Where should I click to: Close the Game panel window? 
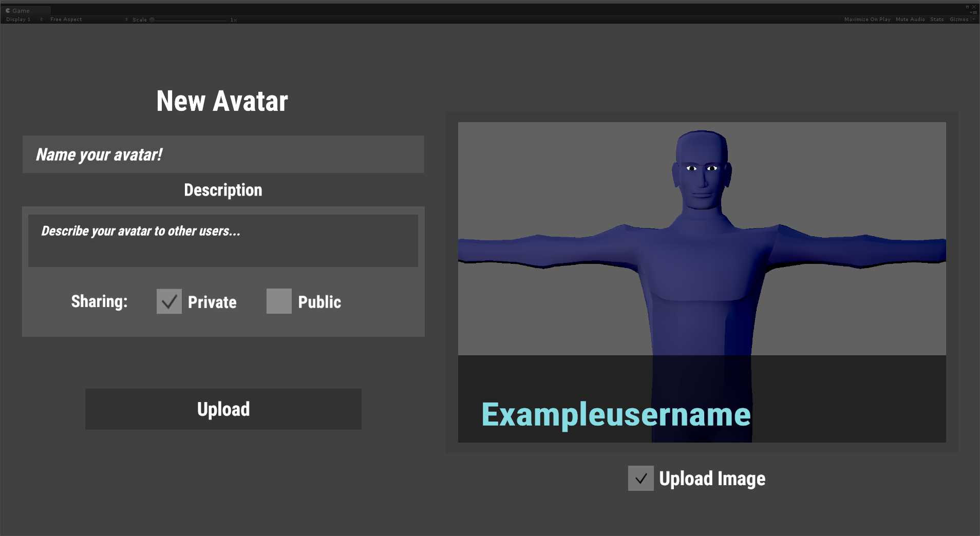tap(974, 7)
